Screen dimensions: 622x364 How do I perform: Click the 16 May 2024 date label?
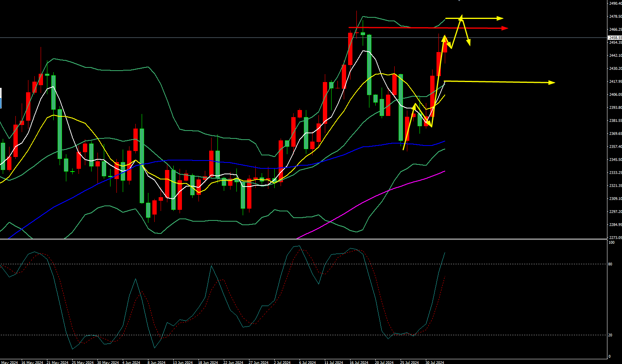click(x=32, y=362)
